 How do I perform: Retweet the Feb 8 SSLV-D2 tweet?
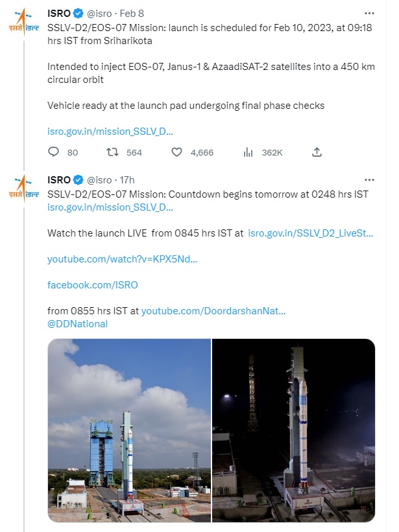tap(111, 152)
